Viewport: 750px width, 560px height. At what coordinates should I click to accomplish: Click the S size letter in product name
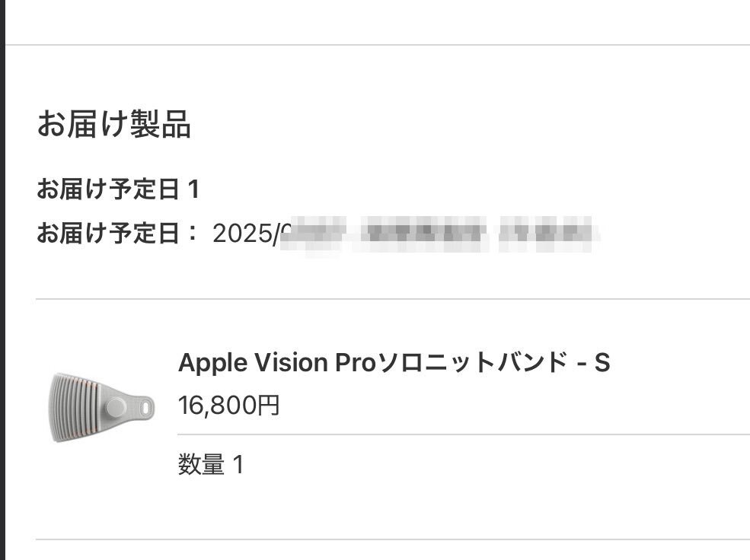click(602, 363)
